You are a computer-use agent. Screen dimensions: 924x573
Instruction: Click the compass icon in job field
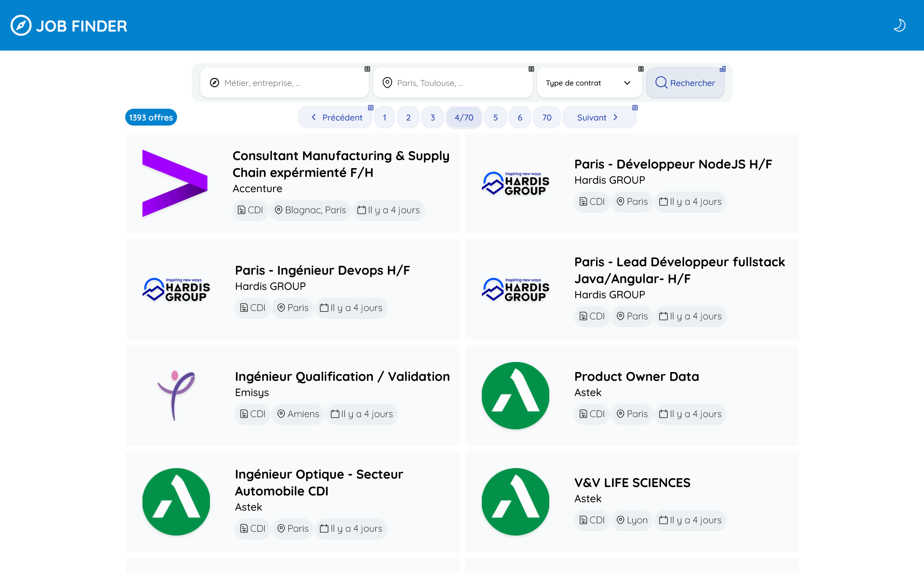tap(215, 83)
